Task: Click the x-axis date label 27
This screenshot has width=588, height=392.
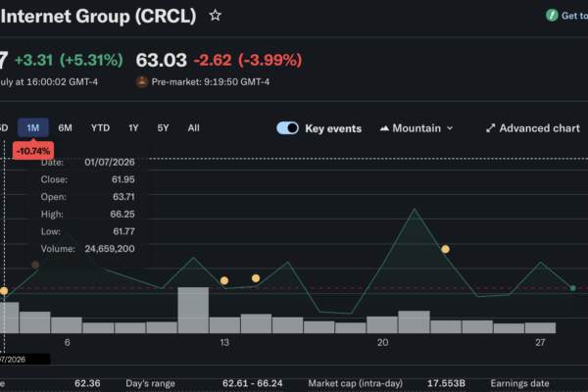Action: click(x=540, y=342)
